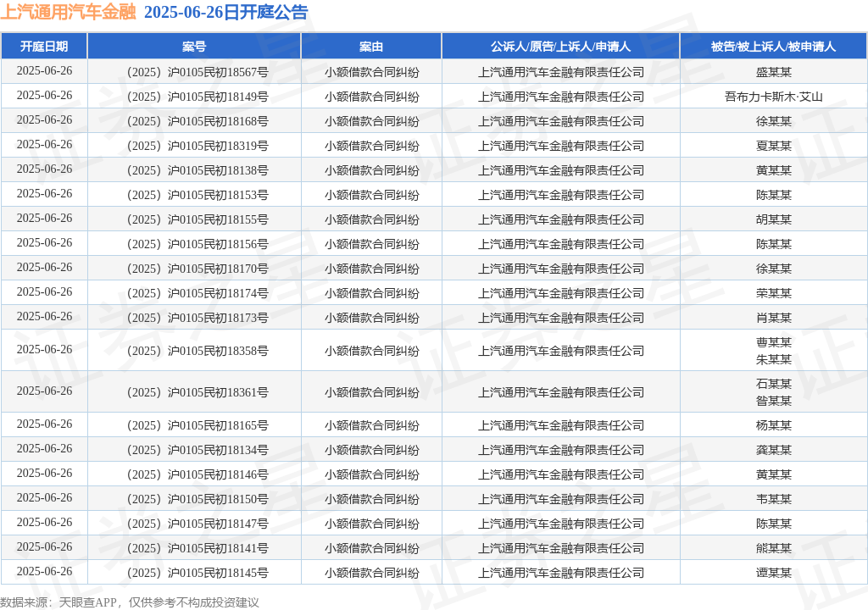Click 上汽通用汽车金融有限责任公司 in the 18150号 row
The width and height of the screenshot is (868, 610).
coord(561,499)
